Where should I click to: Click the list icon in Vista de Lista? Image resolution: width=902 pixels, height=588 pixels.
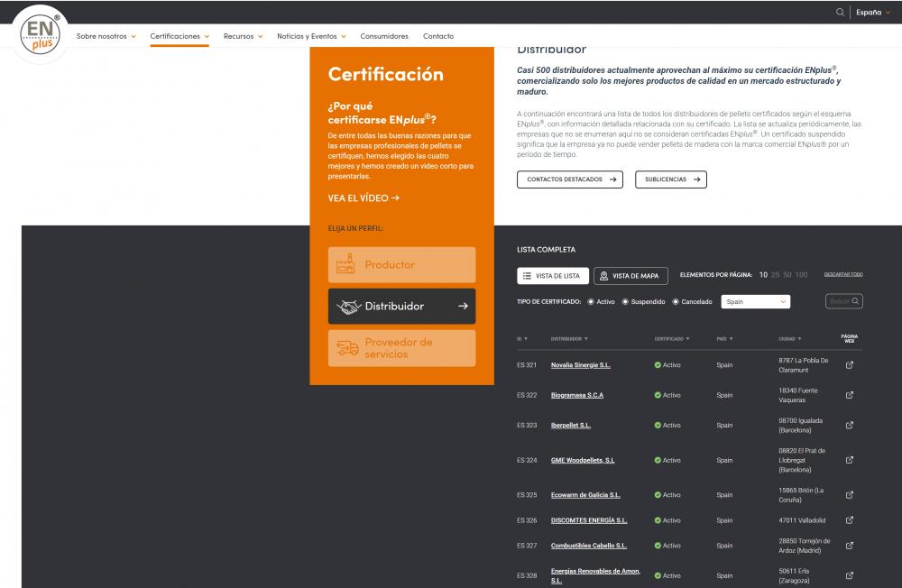pos(527,276)
